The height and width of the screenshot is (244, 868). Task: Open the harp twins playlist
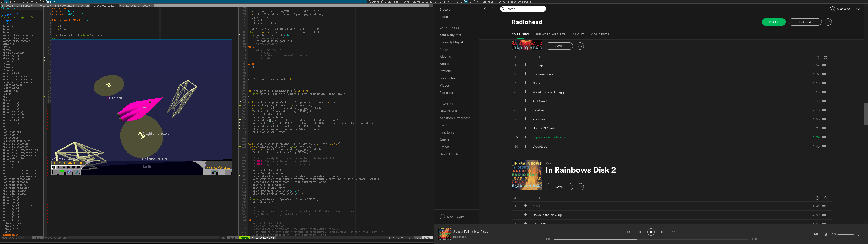tap(447, 132)
